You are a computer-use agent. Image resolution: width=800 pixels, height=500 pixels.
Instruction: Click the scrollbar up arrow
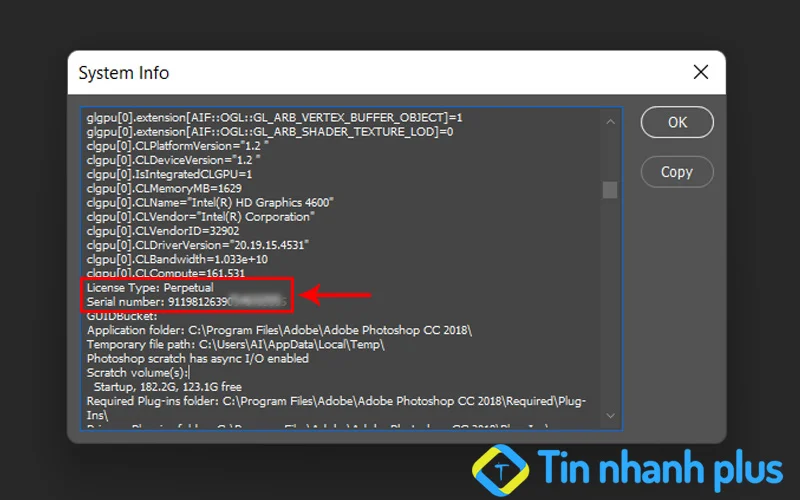(610, 122)
